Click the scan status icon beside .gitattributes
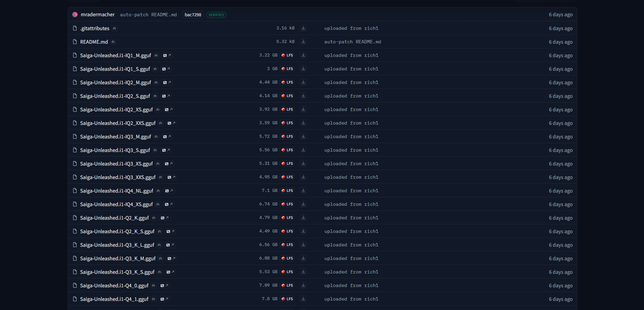Viewport: 644px width, 310px height. point(115,28)
